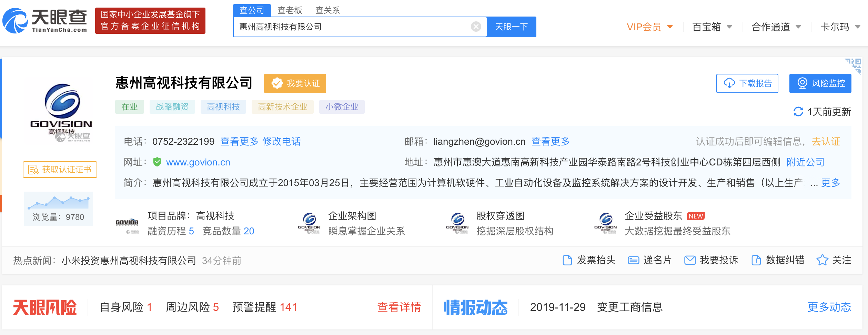Click the 国家中小企业发展基金 red banner

pos(150,21)
